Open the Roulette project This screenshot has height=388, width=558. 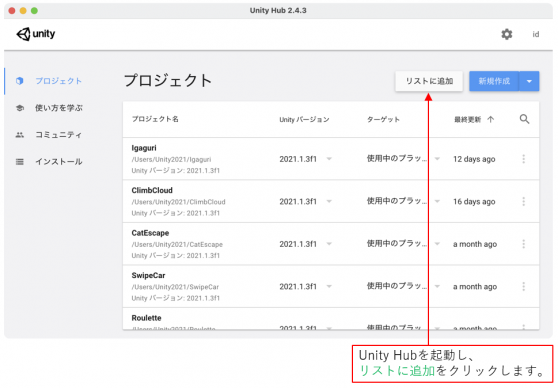(x=146, y=318)
